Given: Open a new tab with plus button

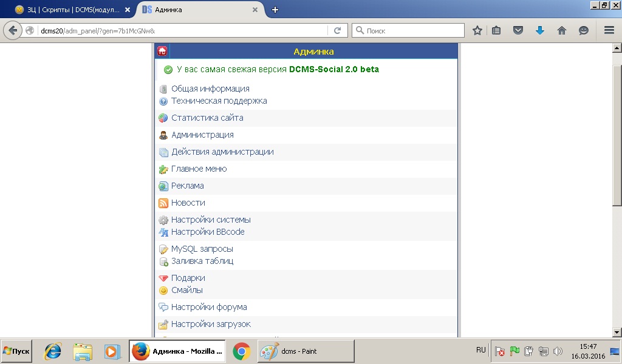Looking at the screenshot, I should pyautogui.click(x=275, y=10).
